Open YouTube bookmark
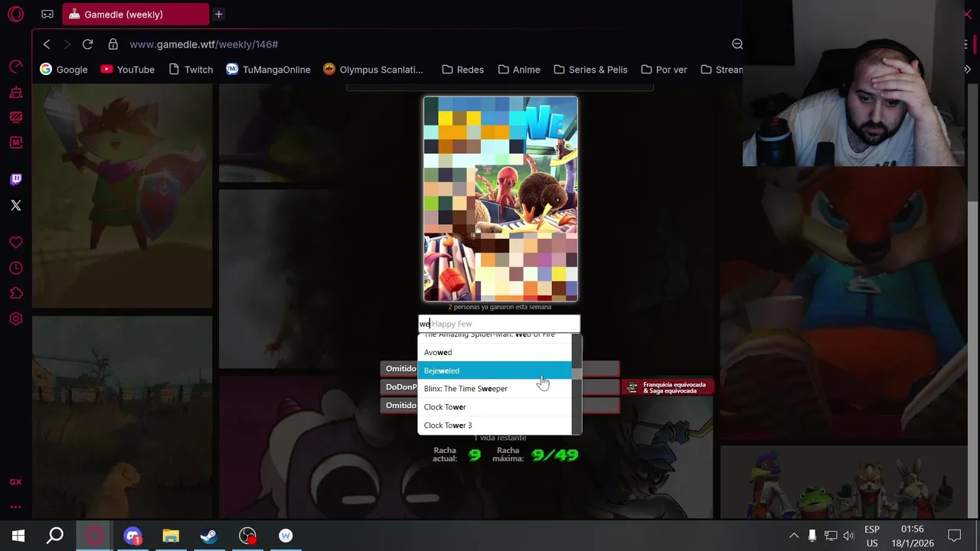This screenshot has height=551, width=980. coord(127,69)
